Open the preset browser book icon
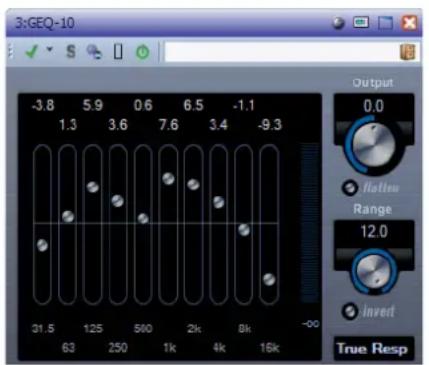This screenshot has width=429, height=365. [x=407, y=52]
